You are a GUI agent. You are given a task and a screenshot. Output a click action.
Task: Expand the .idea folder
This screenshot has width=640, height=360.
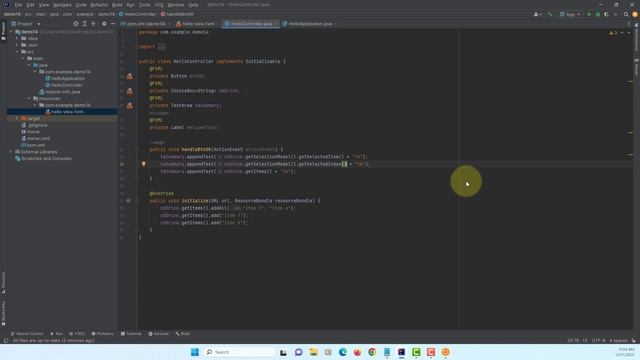pyautogui.click(x=17, y=38)
